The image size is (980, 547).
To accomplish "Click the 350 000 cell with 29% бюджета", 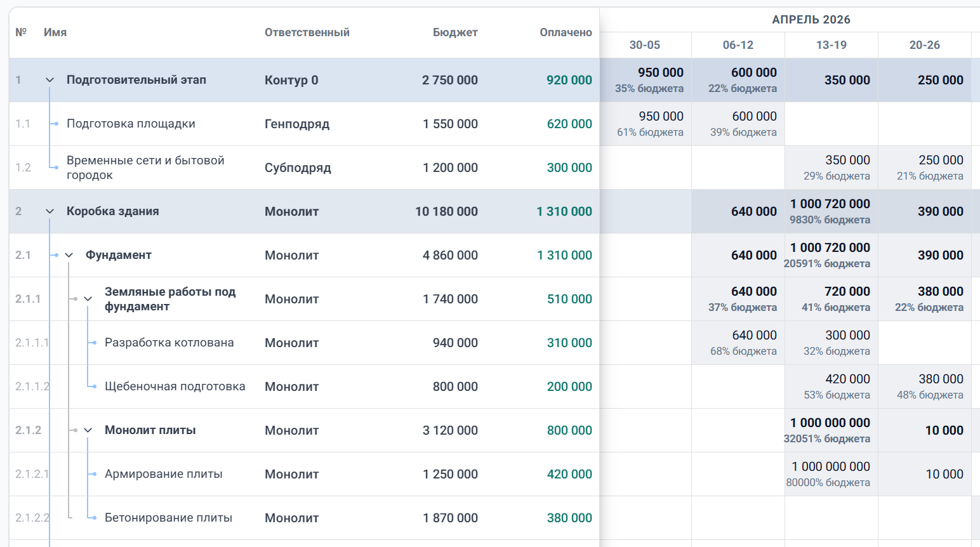I will [x=831, y=168].
